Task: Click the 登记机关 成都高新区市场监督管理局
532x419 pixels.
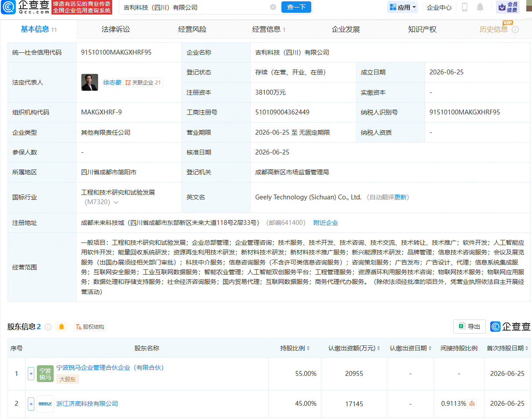Action: [x=292, y=172]
